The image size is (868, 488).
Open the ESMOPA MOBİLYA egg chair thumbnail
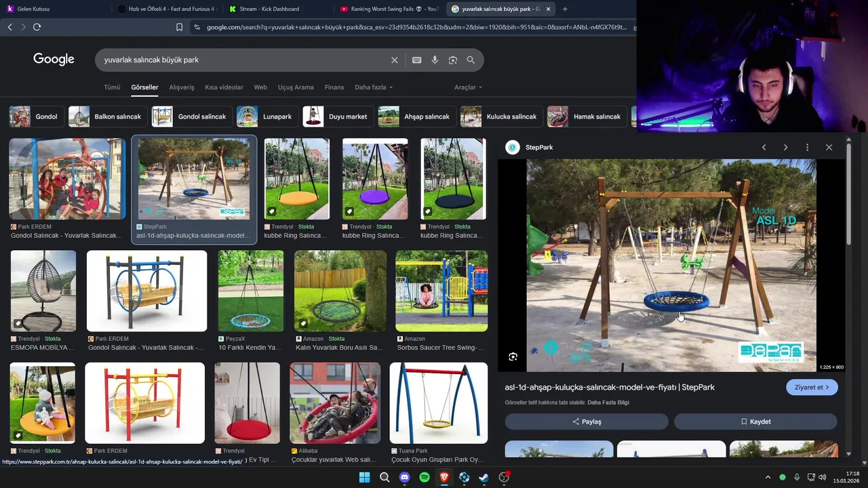tap(43, 291)
